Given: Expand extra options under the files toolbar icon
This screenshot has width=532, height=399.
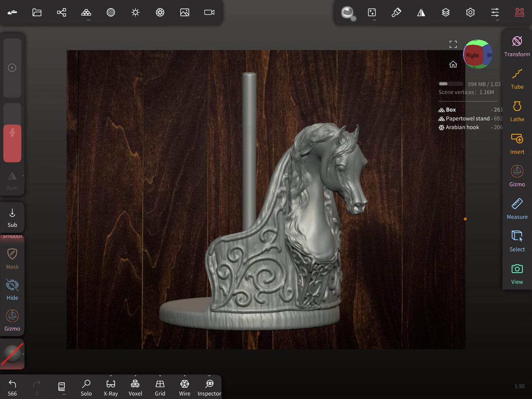Looking at the screenshot, I should (88, 20).
